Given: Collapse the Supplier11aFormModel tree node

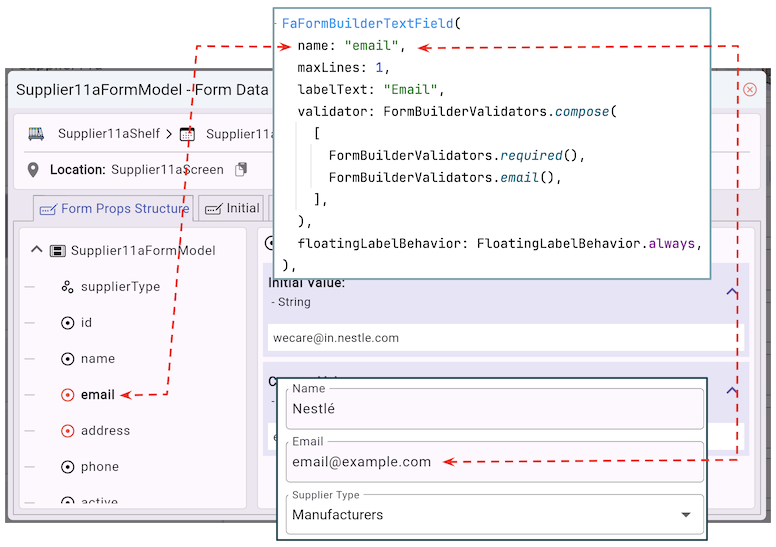Looking at the screenshot, I should tap(37, 251).
